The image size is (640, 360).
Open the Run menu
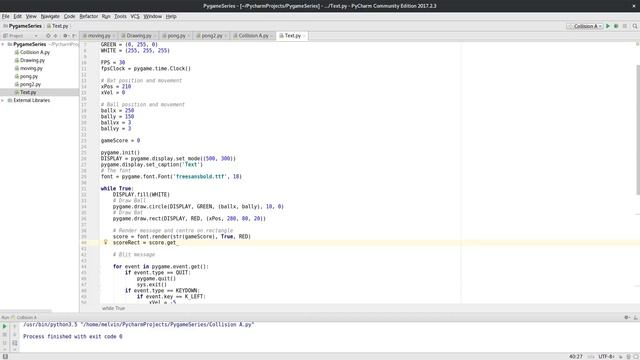point(106,16)
